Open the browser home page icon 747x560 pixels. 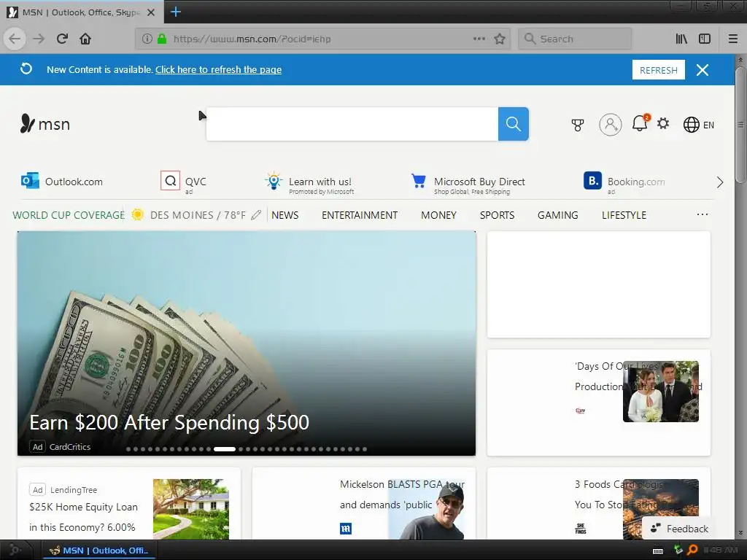(x=85, y=39)
